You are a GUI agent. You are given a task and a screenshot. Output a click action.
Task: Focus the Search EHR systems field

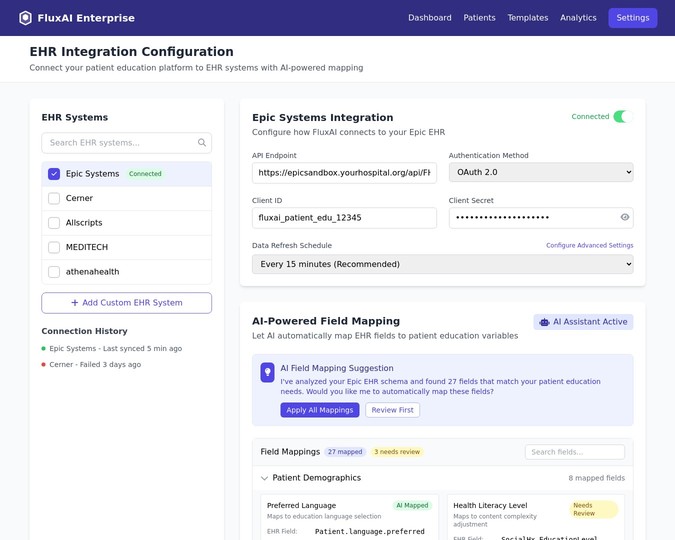click(x=127, y=143)
